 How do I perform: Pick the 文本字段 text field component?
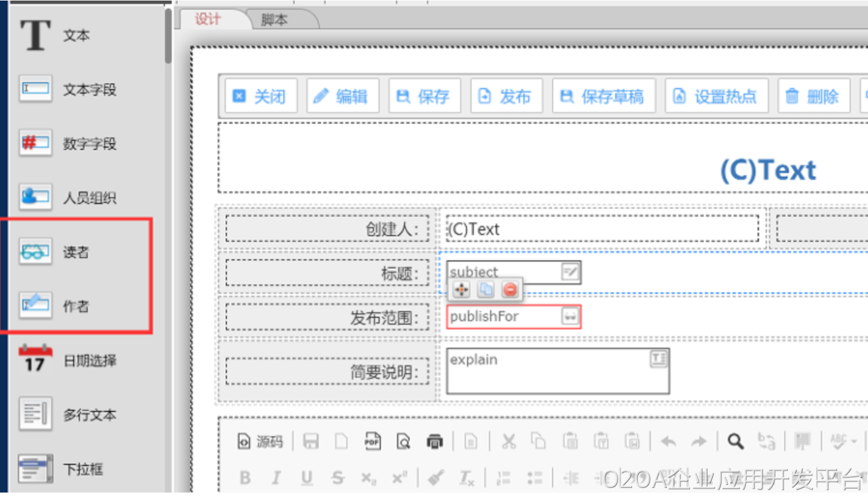[x=35, y=89]
